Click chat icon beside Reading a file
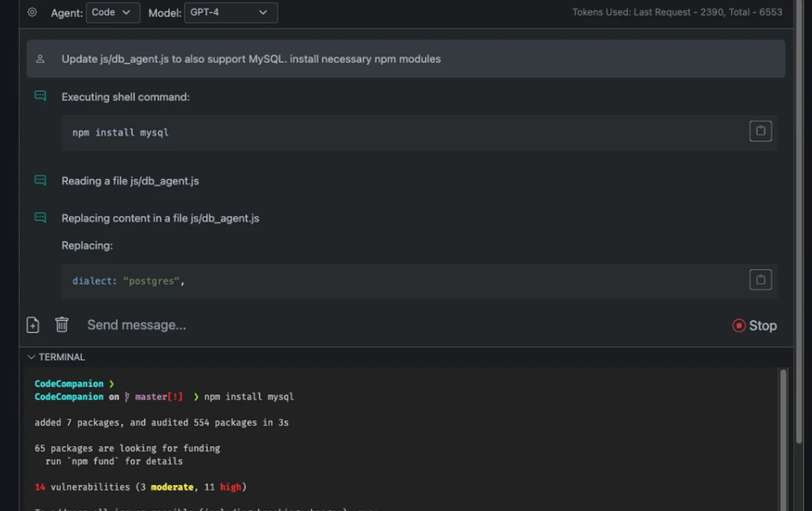 coord(40,180)
